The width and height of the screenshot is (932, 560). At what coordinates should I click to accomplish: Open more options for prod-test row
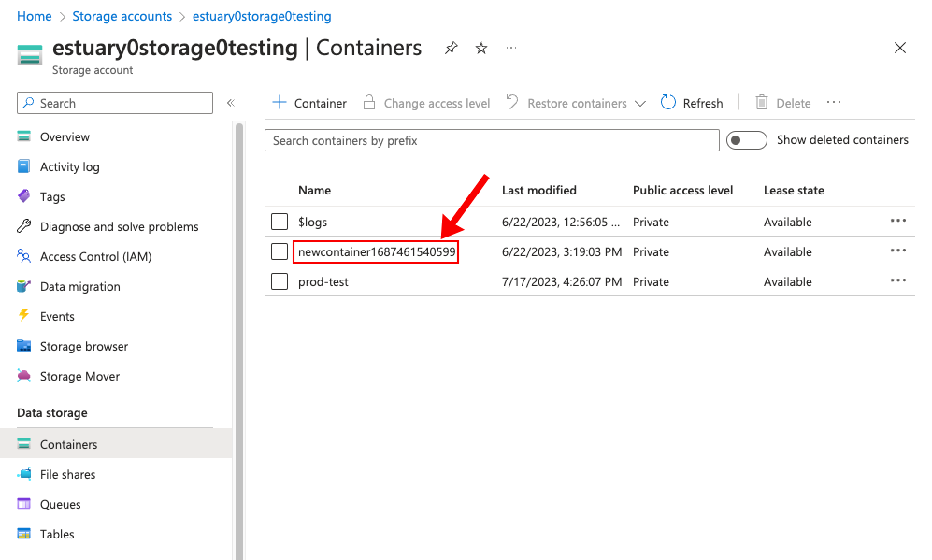click(x=898, y=280)
